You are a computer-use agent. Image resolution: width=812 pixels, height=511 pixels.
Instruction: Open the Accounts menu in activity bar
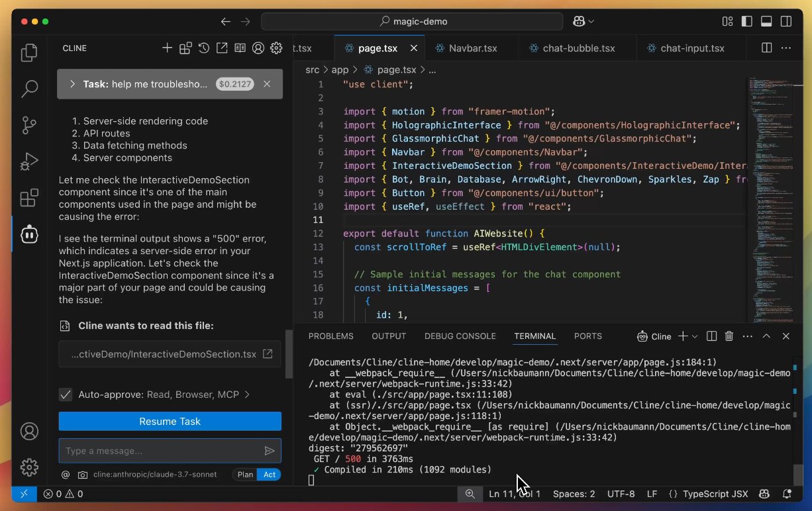click(29, 431)
